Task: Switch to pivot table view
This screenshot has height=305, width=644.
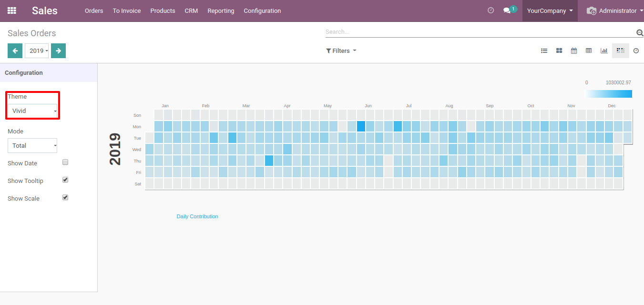Action: [589, 51]
